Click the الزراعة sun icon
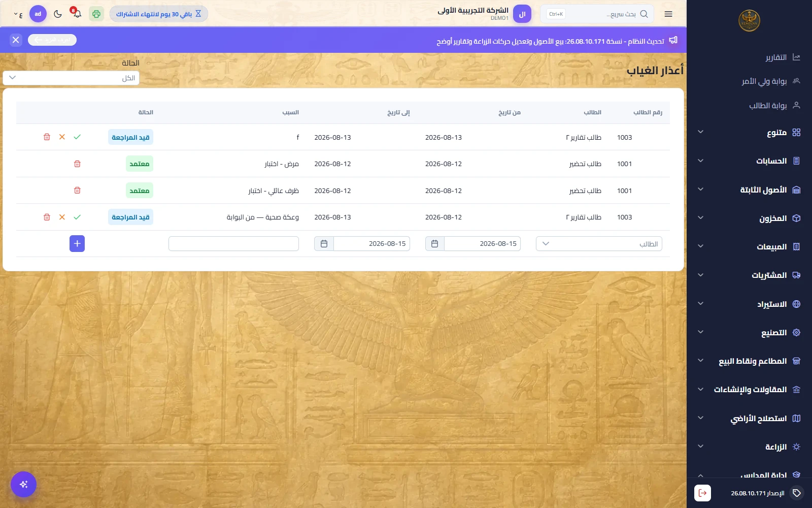The width and height of the screenshot is (812, 508). (x=796, y=447)
